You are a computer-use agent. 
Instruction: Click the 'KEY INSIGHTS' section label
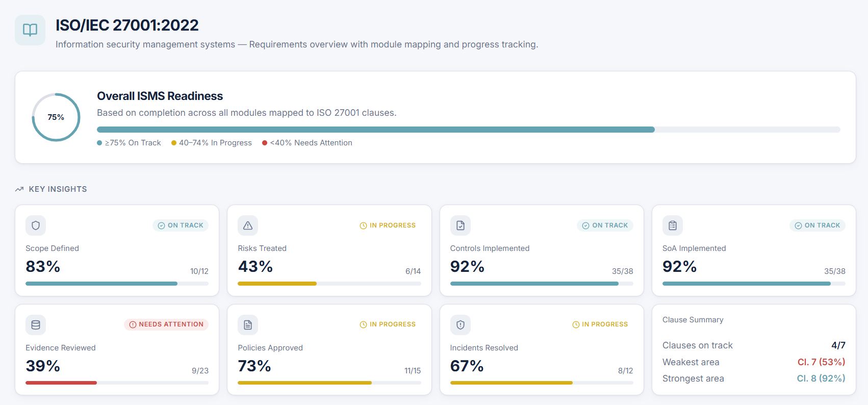click(58, 189)
